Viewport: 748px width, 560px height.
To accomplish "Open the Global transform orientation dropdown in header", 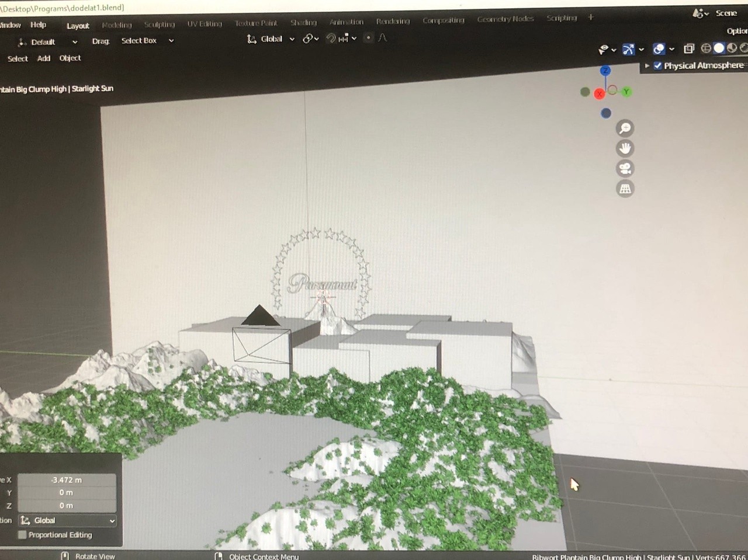I will [x=271, y=39].
